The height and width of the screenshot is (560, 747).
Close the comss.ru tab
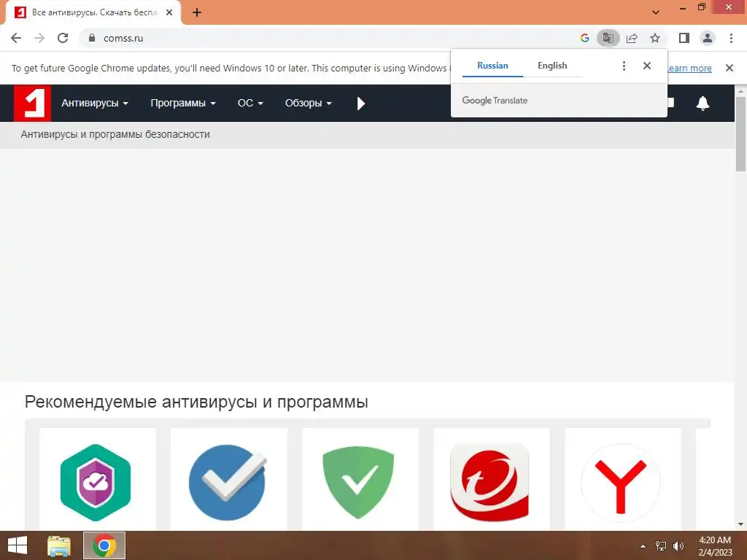point(169,12)
